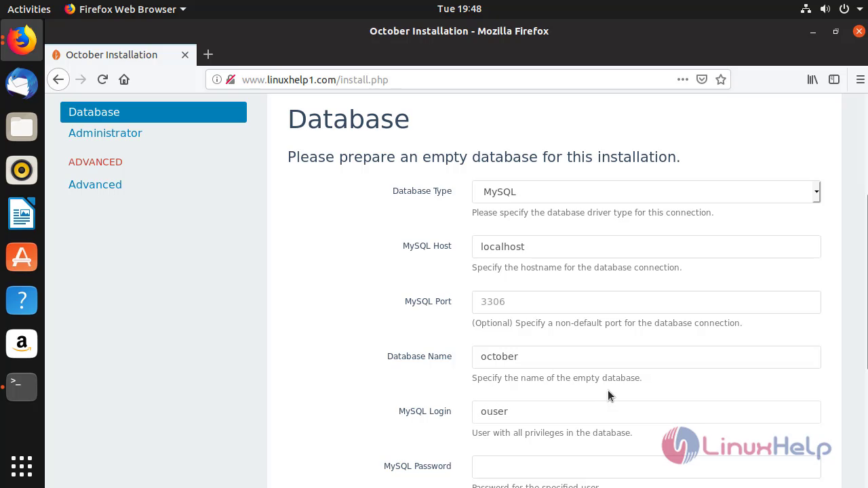
Task: Open the Help icon in the dock
Action: click(x=22, y=300)
